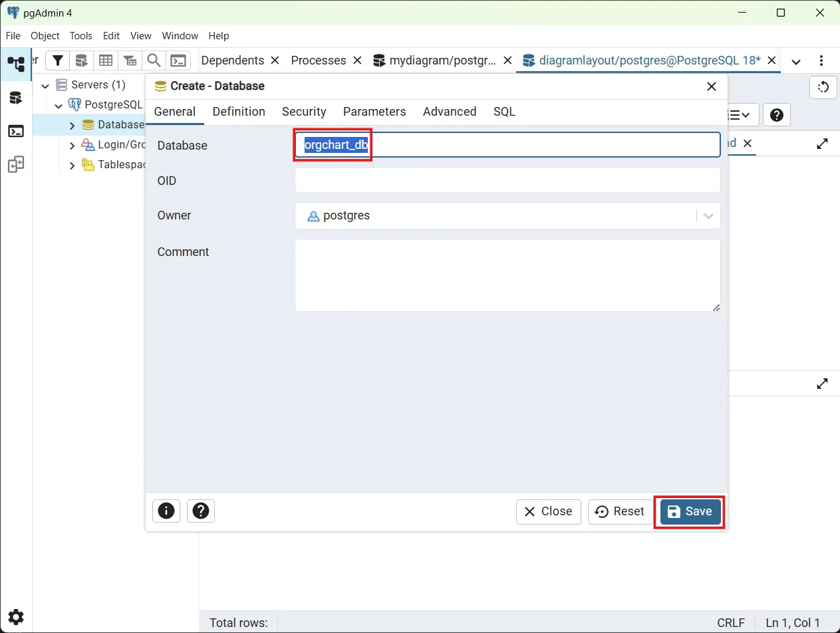Image resolution: width=840 pixels, height=633 pixels.
Task: Open the Window menu
Action: (180, 36)
